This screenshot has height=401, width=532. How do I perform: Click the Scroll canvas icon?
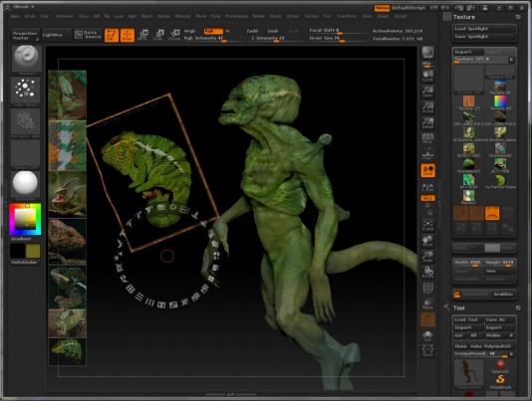pyautogui.click(x=427, y=76)
